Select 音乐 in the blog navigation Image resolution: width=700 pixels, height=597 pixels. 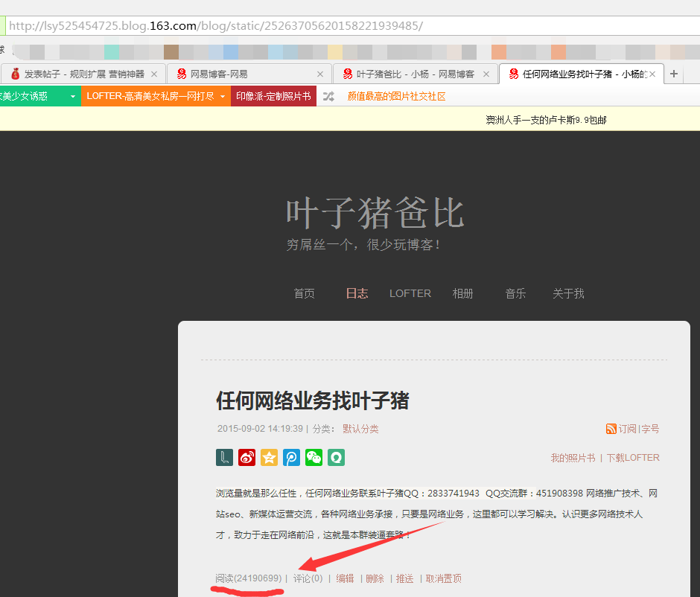(x=515, y=293)
